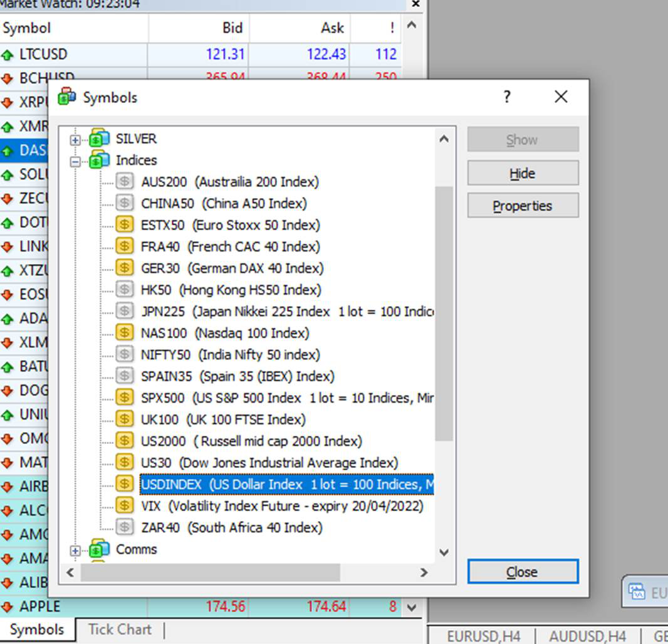Select VIX (Volatility Index Future)

(282, 506)
